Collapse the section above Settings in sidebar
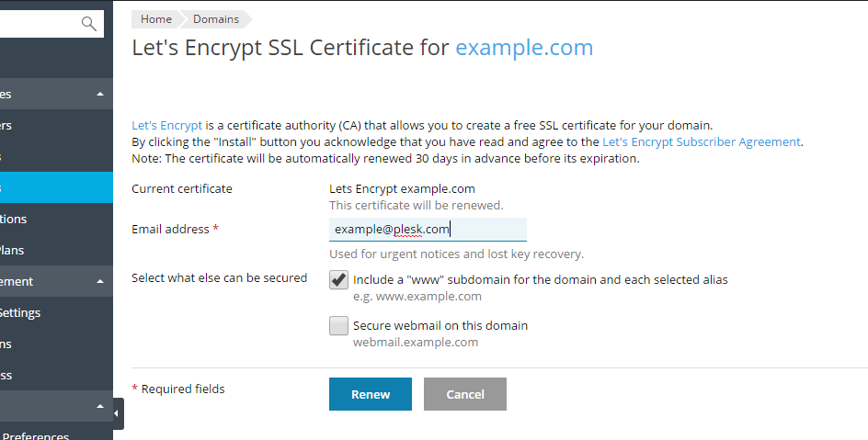Image resolution: width=868 pixels, height=440 pixels. pyautogui.click(x=99, y=282)
